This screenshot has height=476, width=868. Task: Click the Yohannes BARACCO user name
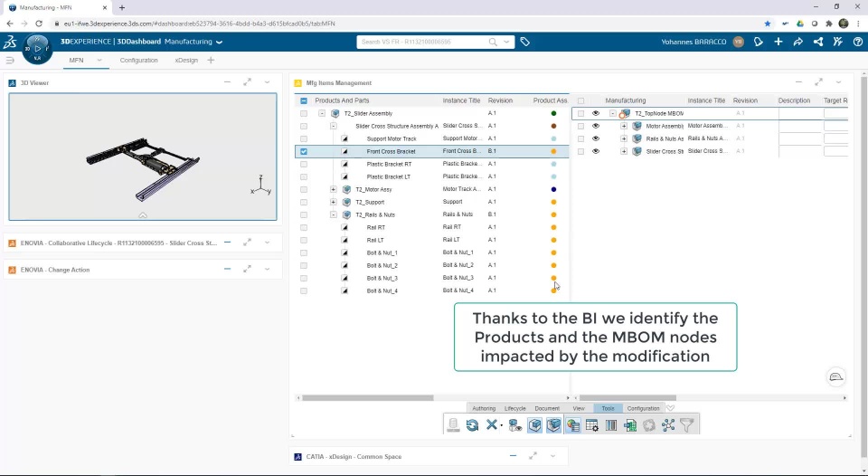tap(693, 43)
